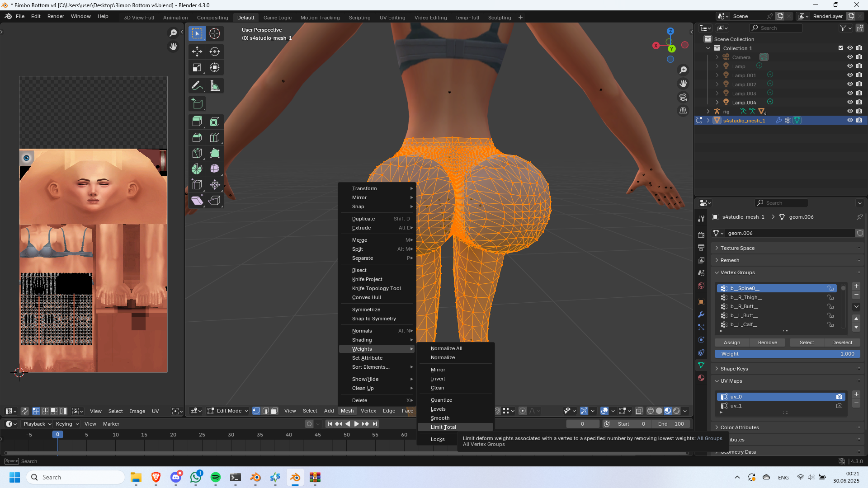
Task: Open the Modifiers wrench properties tab
Action: [701, 314]
